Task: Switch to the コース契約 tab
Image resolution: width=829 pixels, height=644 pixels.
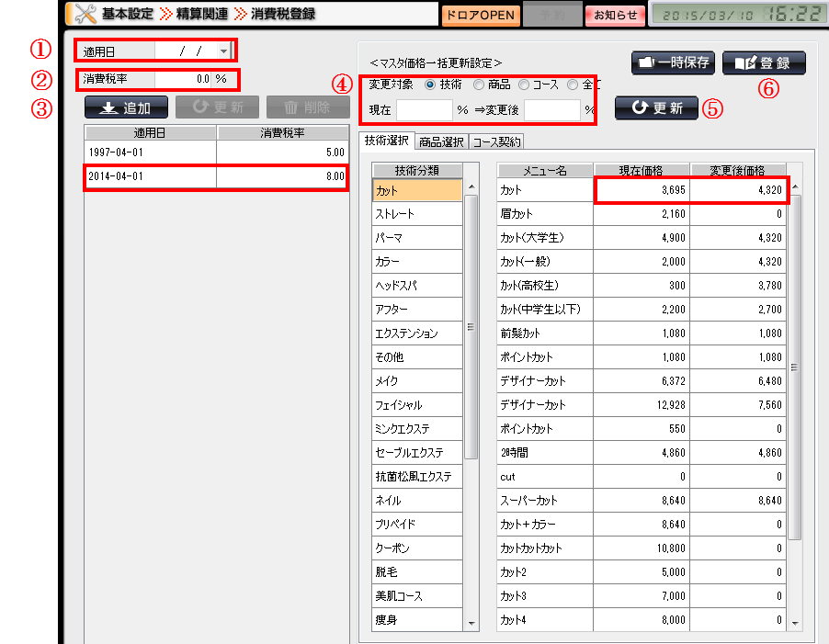Action: [x=496, y=141]
